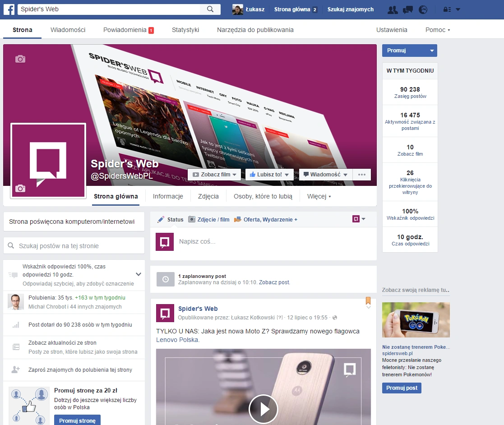504x425 pixels.
Task: Click the Spider's Web post author avatar
Action: click(165, 313)
